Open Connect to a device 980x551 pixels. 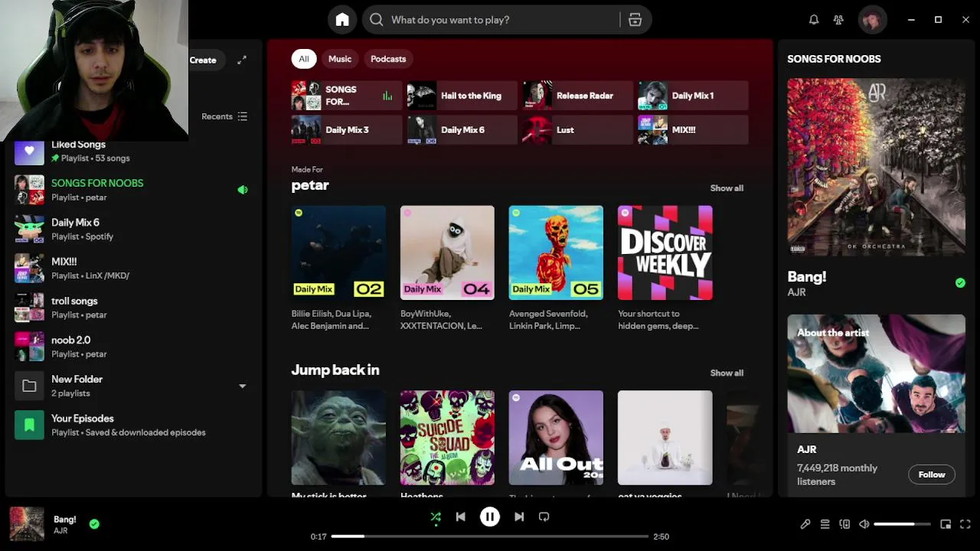(x=844, y=524)
